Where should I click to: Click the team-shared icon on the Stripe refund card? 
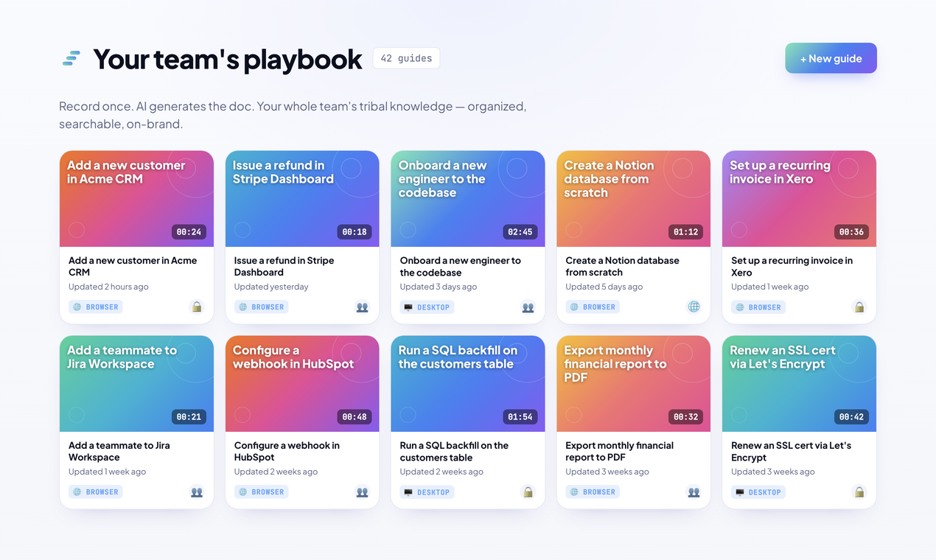pos(362,307)
